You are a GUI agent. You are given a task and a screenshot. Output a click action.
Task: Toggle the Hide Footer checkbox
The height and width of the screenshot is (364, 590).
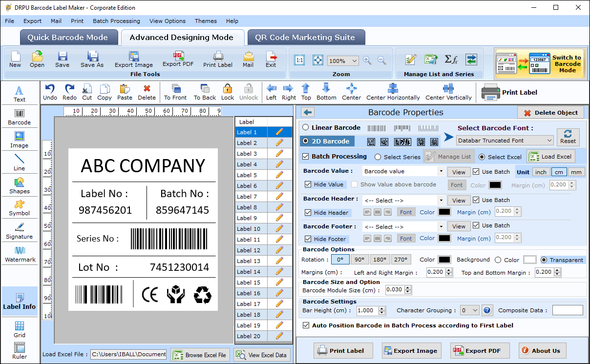click(308, 239)
